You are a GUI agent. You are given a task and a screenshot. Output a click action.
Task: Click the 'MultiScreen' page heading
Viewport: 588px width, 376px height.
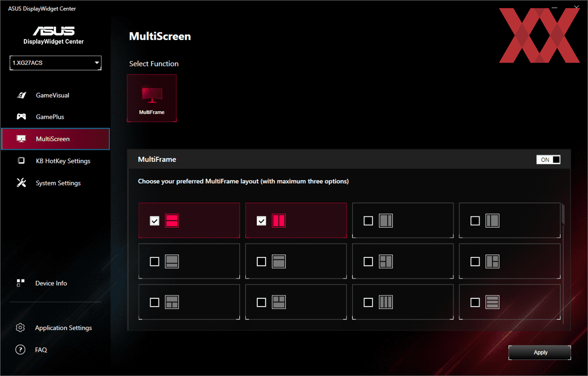point(160,36)
